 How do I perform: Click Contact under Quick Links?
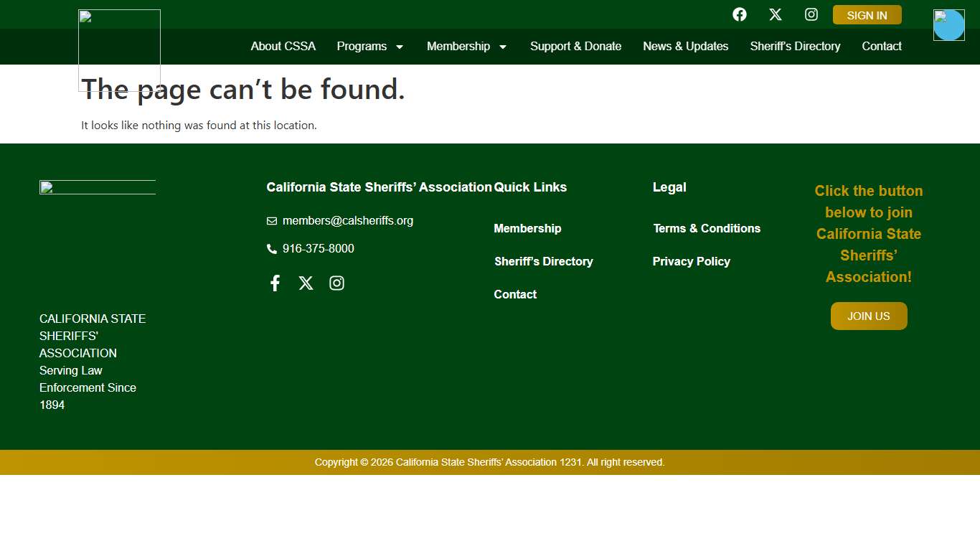[514, 294]
